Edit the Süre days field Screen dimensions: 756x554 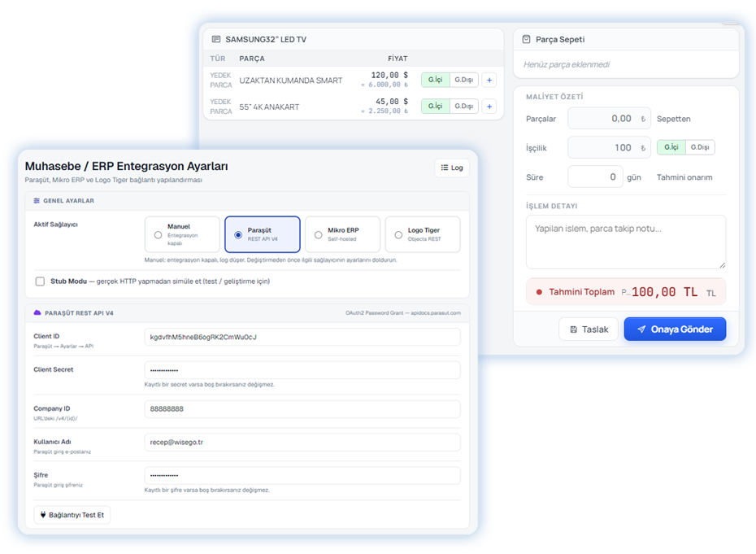pyautogui.click(x=595, y=177)
